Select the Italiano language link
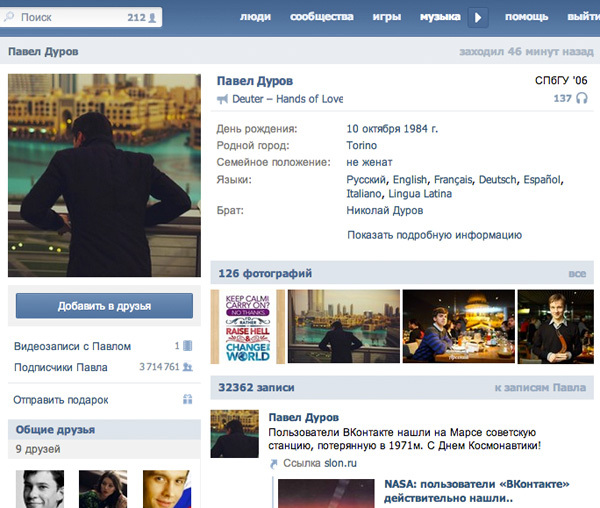 (x=364, y=194)
